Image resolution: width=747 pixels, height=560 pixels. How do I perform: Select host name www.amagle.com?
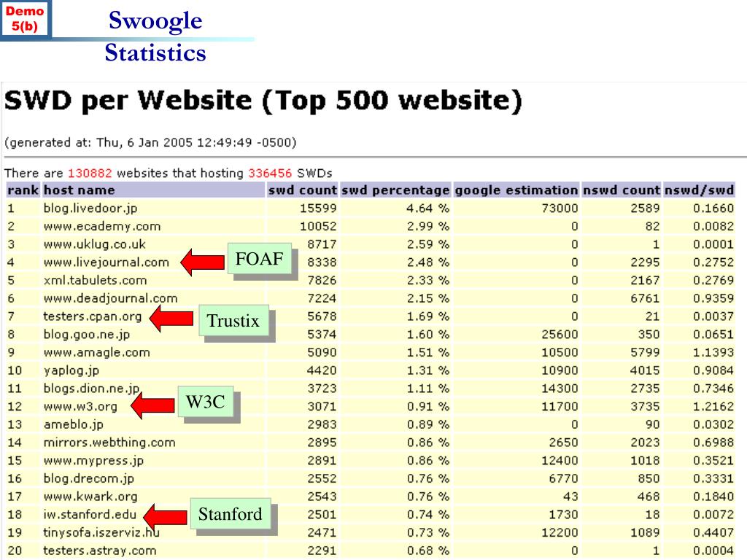tap(97, 352)
